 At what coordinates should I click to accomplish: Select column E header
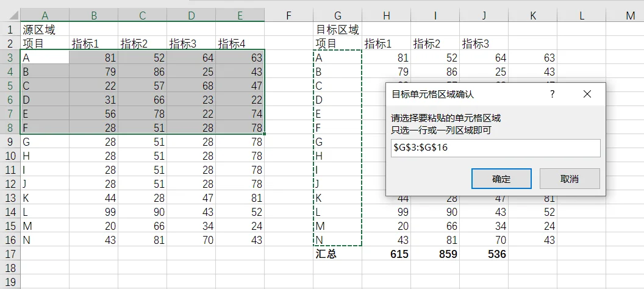(240, 16)
